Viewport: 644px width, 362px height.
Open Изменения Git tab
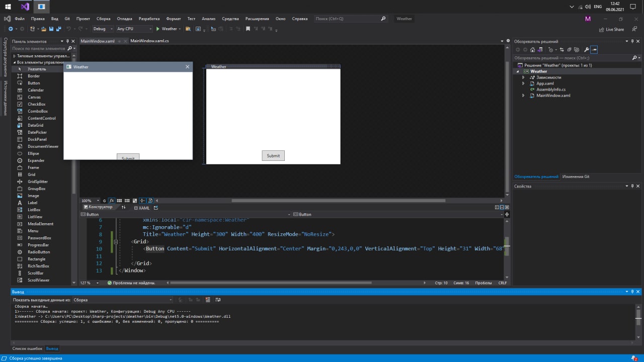576,176
